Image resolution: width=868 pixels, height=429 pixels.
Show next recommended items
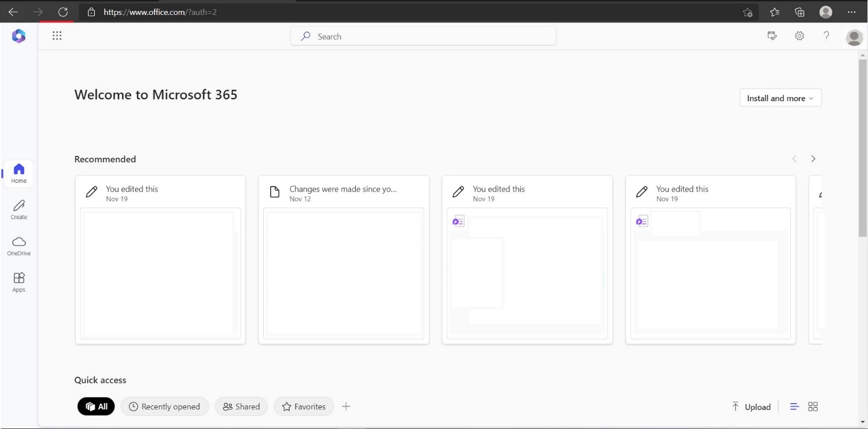(x=813, y=159)
